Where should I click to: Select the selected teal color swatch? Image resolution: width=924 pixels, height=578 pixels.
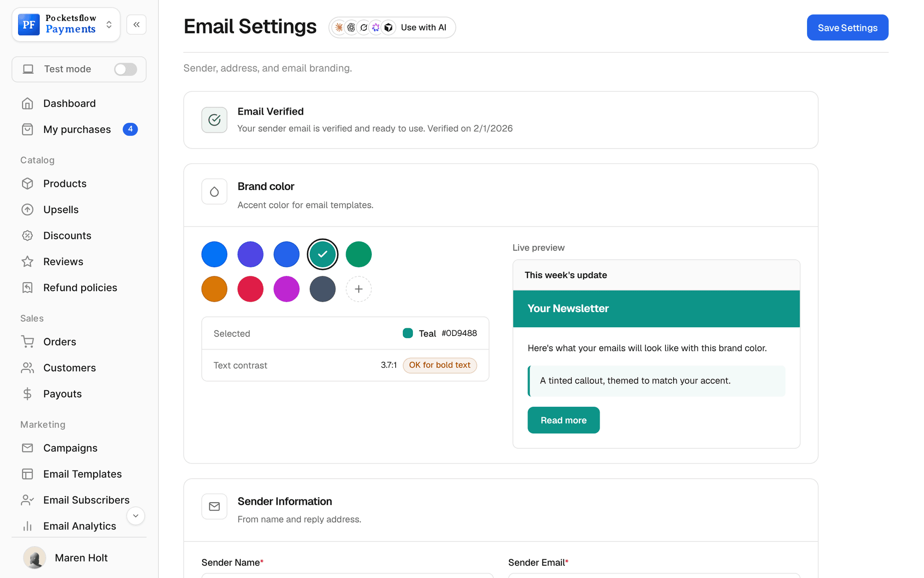pyautogui.click(x=323, y=254)
